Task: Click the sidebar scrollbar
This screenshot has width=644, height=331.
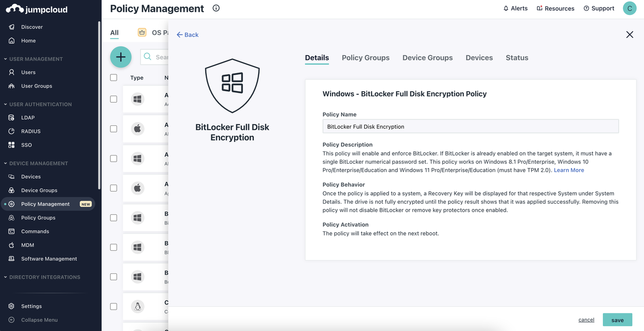Action: (x=99, y=105)
